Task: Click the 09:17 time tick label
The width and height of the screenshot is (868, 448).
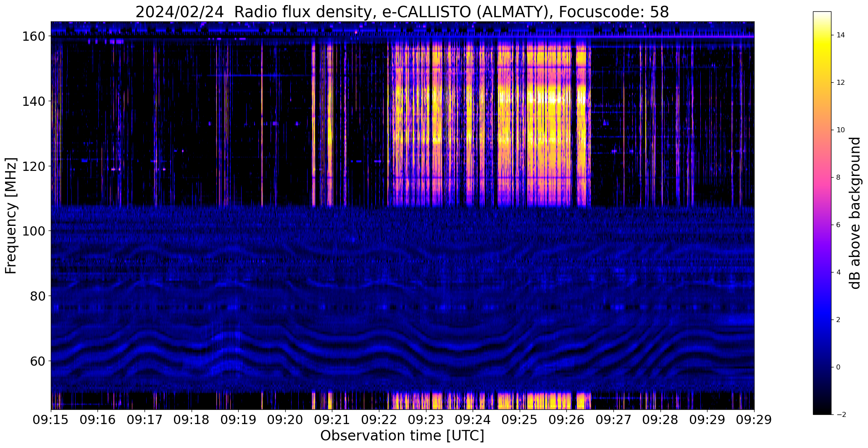Action: click(x=145, y=420)
